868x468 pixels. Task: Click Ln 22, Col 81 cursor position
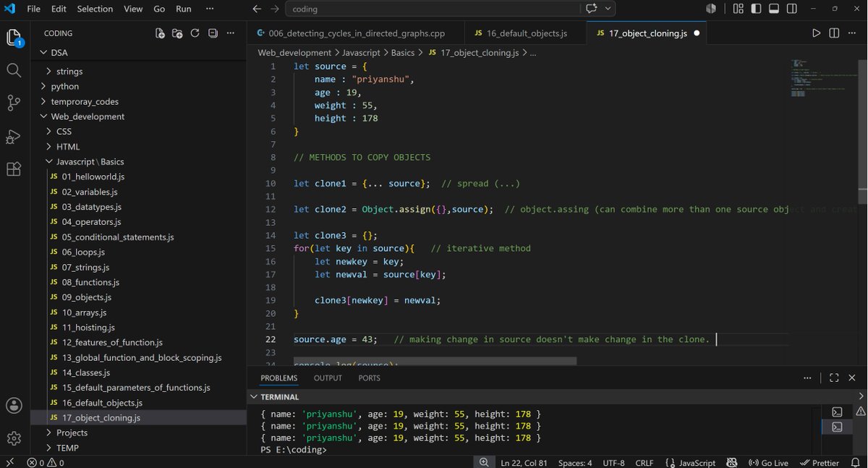coord(524,462)
